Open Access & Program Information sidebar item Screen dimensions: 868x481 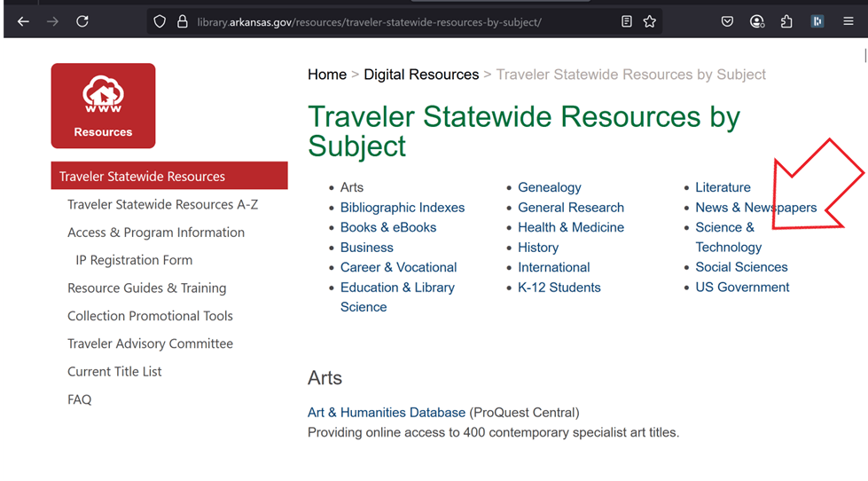point(156,233)
